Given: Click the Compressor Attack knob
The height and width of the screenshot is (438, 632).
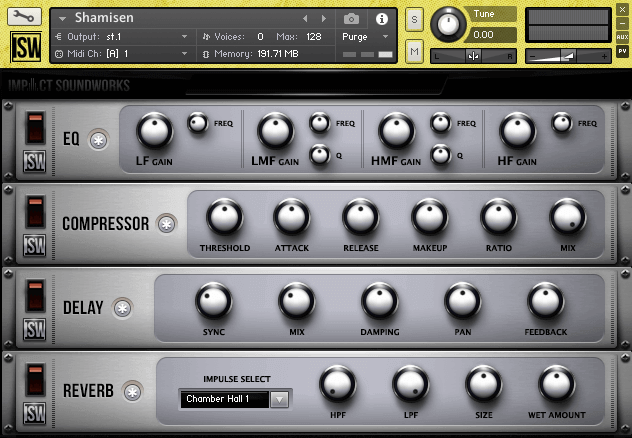Looking at the screenshot, I should tap(291, 217).
